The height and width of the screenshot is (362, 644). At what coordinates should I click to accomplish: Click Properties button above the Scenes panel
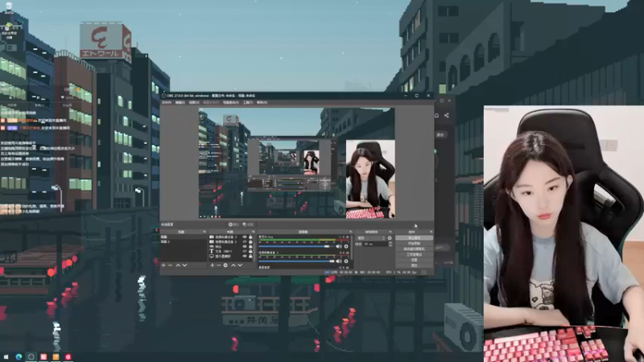coord(234,224)
